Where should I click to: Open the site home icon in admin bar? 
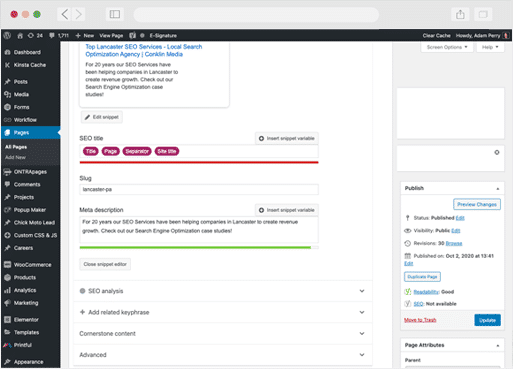pos(20,35)
